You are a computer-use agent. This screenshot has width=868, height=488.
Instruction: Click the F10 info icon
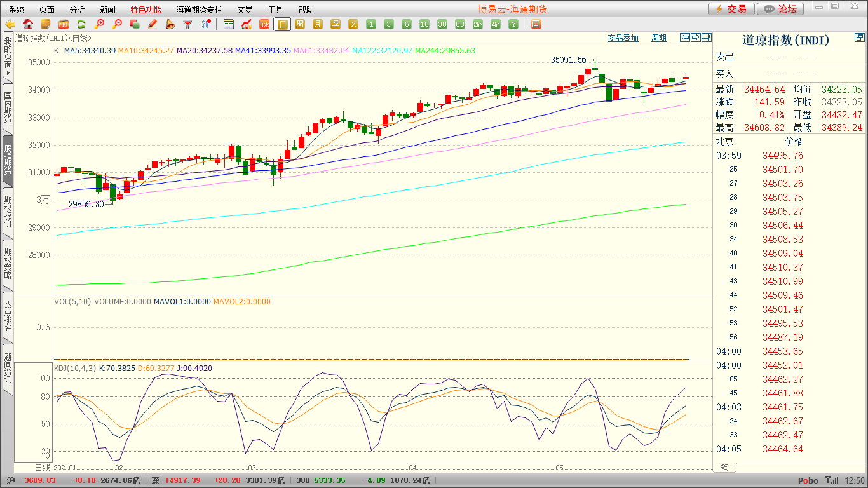[64, 24]
